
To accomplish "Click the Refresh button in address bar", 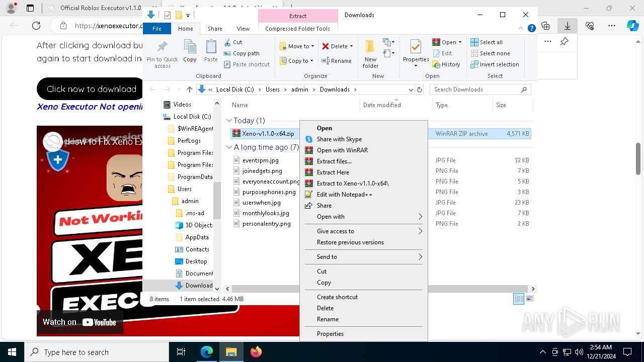I will tap(420, 89).
